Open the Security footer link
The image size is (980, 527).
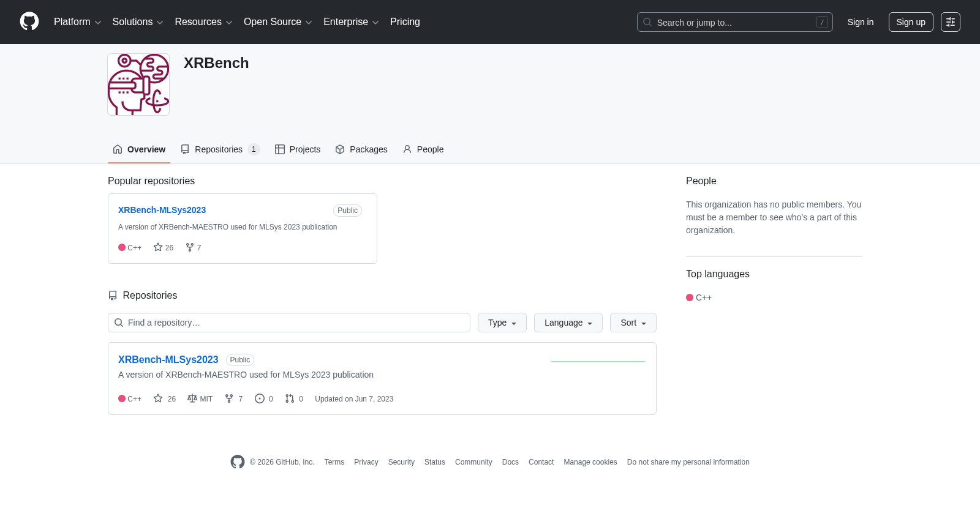click(x=401, y=462)
